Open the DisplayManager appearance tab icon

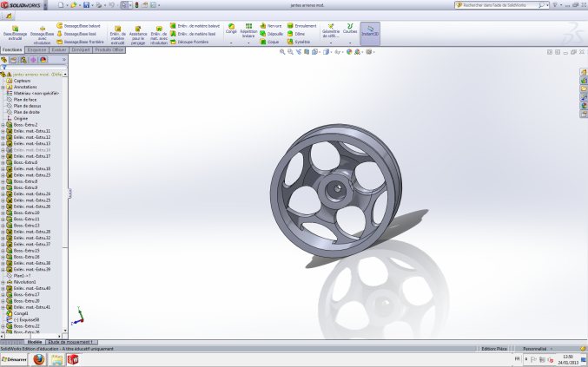pos(43,60)
